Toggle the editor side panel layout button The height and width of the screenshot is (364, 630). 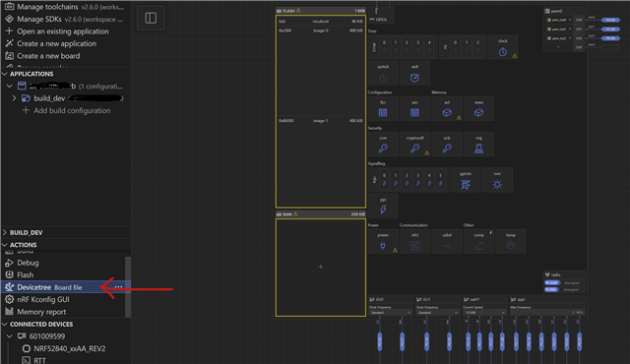[151, 18]
